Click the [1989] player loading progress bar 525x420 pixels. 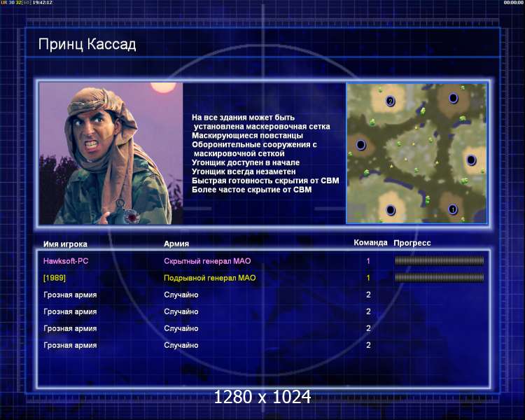pyautogui.click(x=440, y=277)
